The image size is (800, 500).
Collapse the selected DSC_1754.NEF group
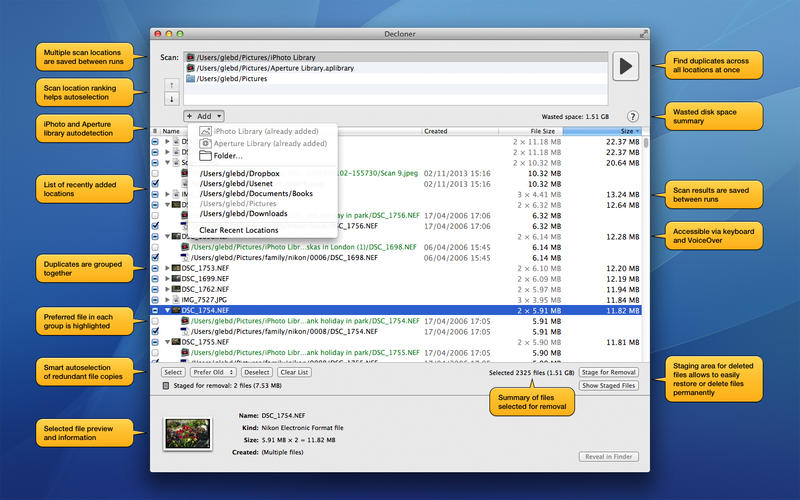click(168, 311)
